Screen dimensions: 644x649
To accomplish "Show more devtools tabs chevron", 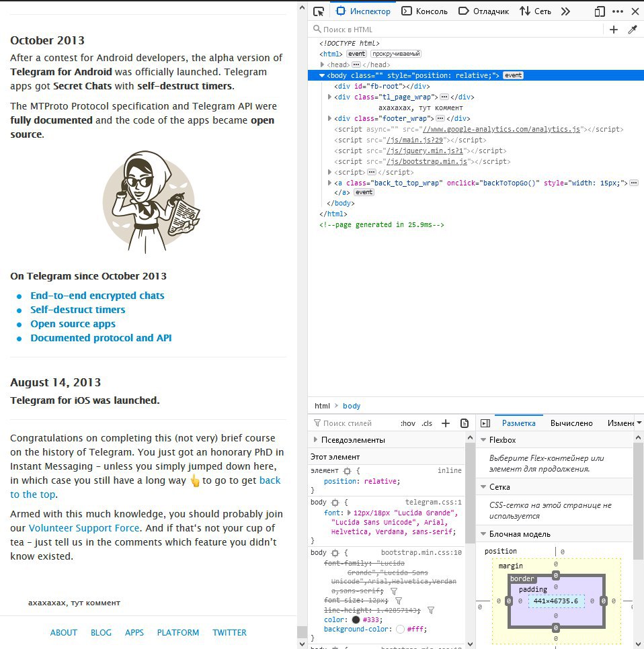I will (x=565, y=11).
